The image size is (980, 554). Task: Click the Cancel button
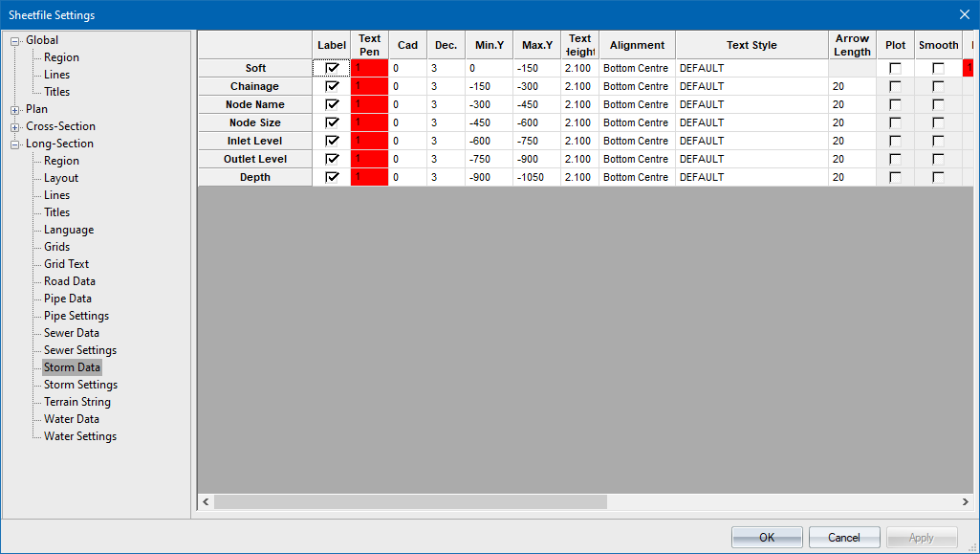coord(844,538)
